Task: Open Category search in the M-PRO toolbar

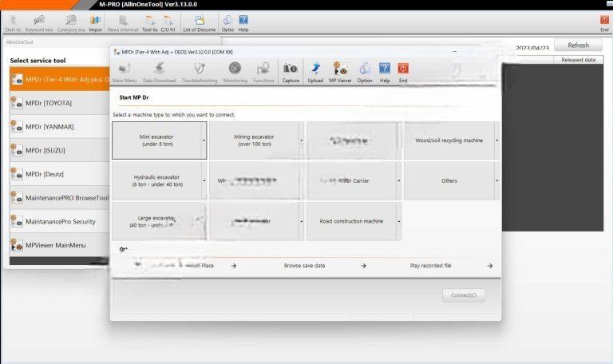Action: pos(71,24)
